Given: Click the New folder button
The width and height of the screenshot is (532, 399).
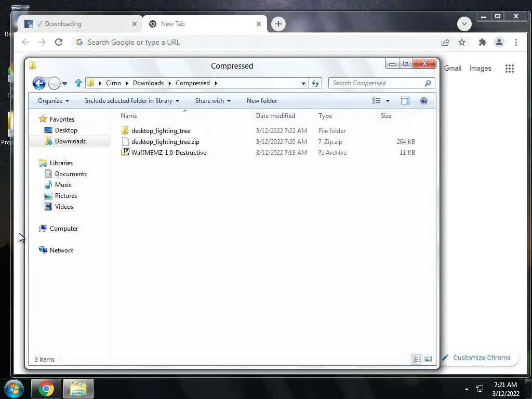Looking at the screenshot, I should pyautogui.click(x=262, y=101).
